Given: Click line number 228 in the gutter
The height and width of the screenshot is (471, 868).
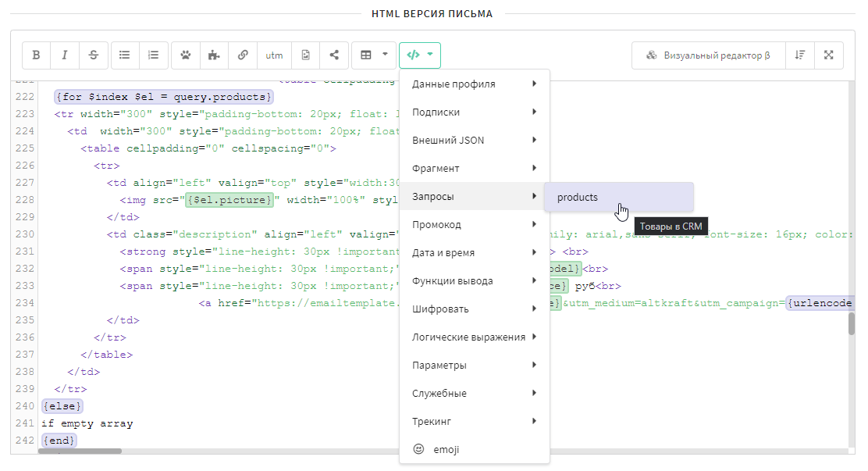Looking at the screenshot, I should click(x=25, y=200).
